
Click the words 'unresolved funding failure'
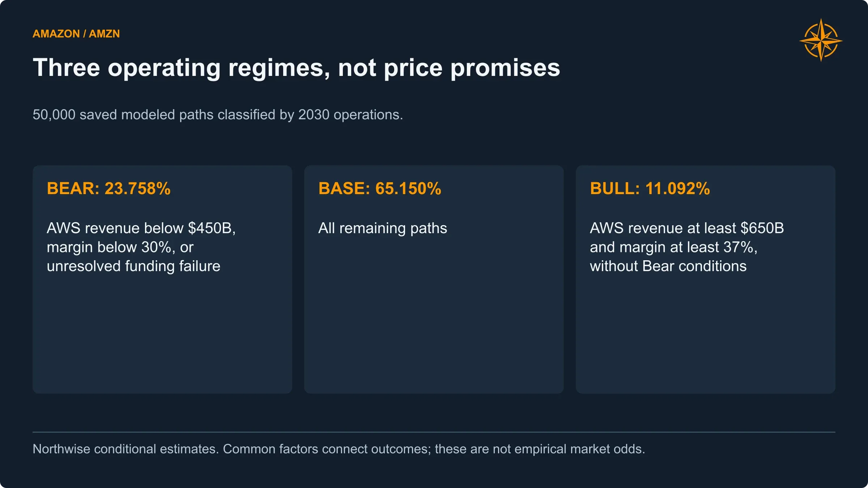tap(133, 266)
